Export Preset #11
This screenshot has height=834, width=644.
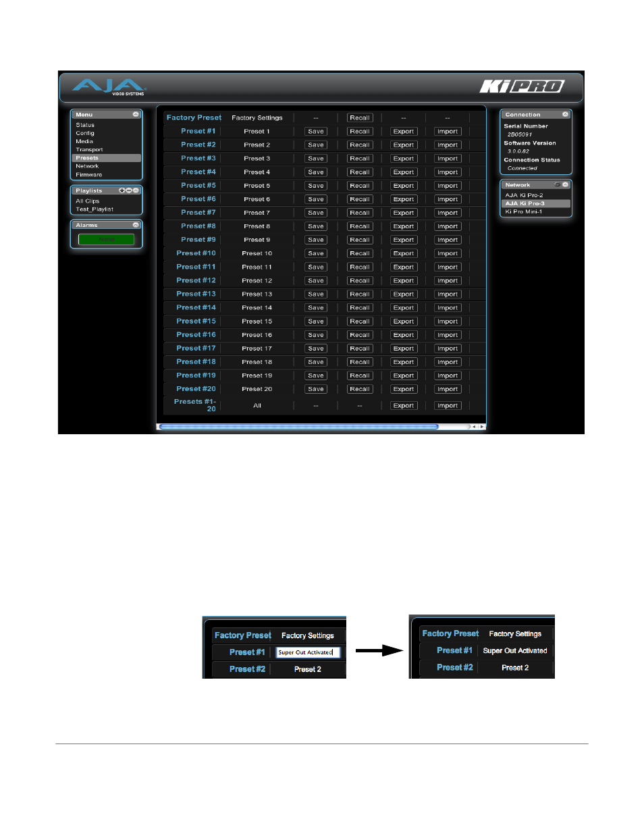coord(404,267)
